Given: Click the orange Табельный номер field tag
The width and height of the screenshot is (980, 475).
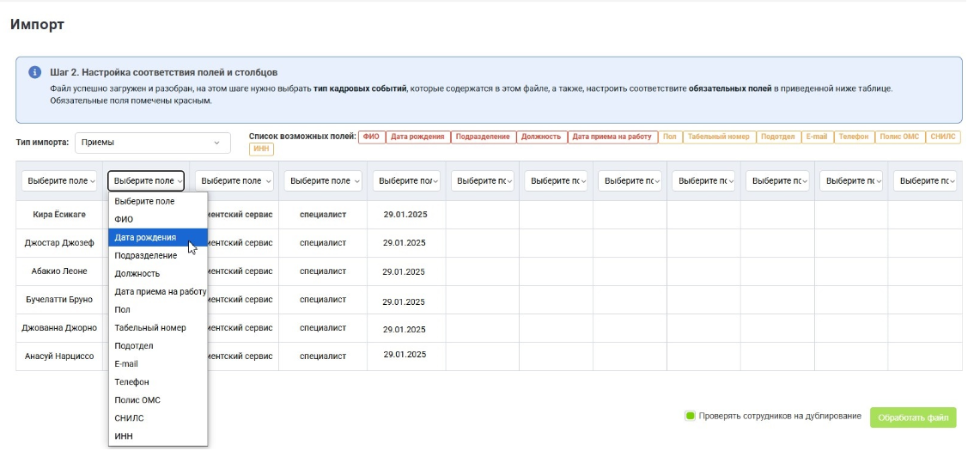Looking at the screenshot, I should click(719, 137).
